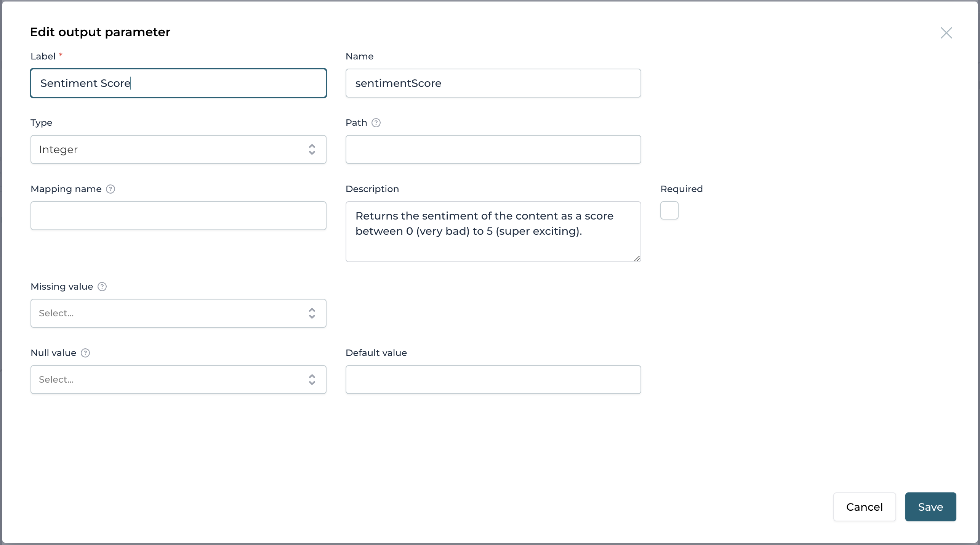Click the Mapping name help icon
This screenshot has width=980, height=545.
point(110,189)
